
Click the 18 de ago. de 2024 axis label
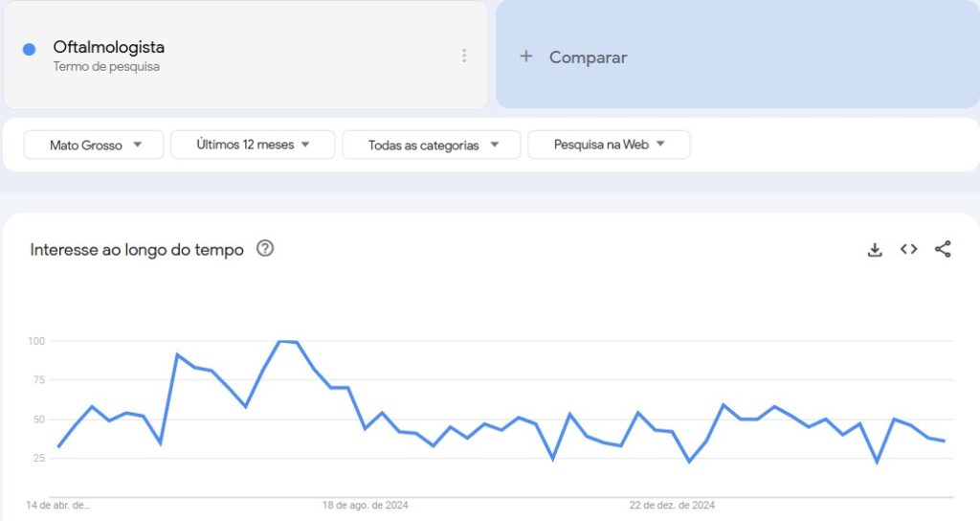click(365, 505)
